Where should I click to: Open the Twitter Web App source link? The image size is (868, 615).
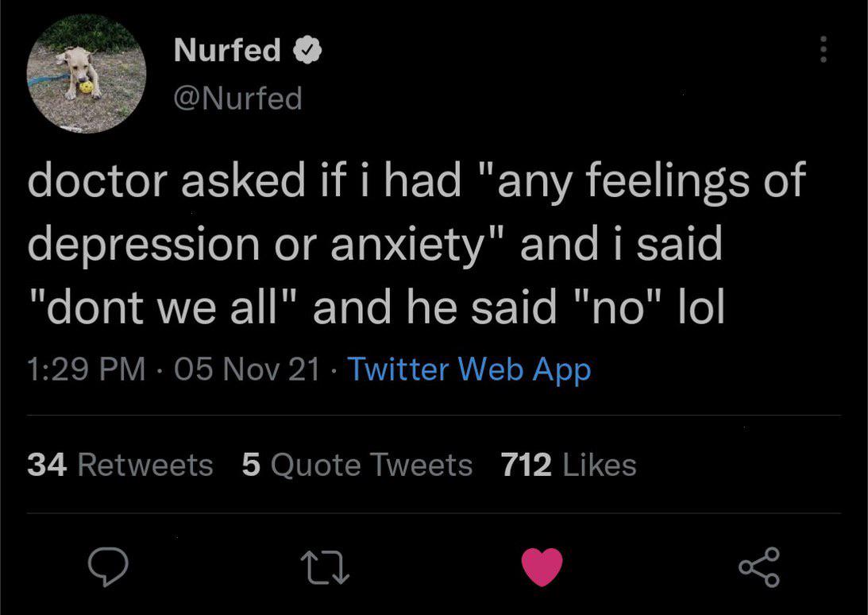[469, 369]
